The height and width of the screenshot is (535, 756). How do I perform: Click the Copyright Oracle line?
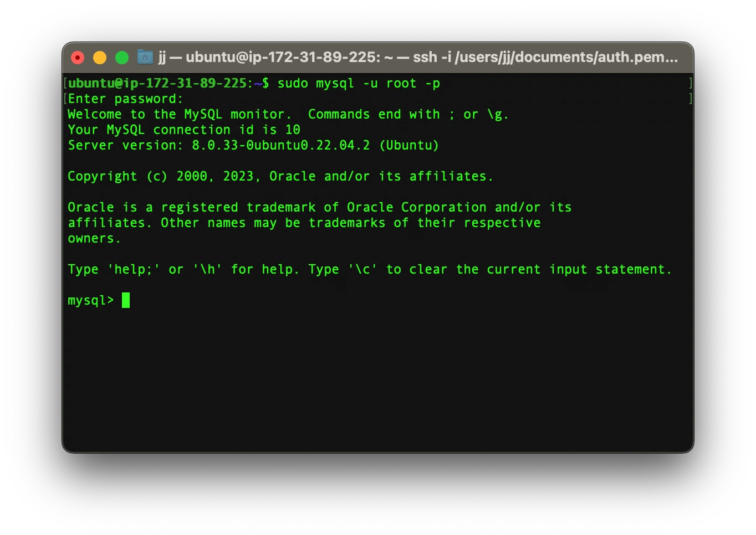[x=280, y=176]
